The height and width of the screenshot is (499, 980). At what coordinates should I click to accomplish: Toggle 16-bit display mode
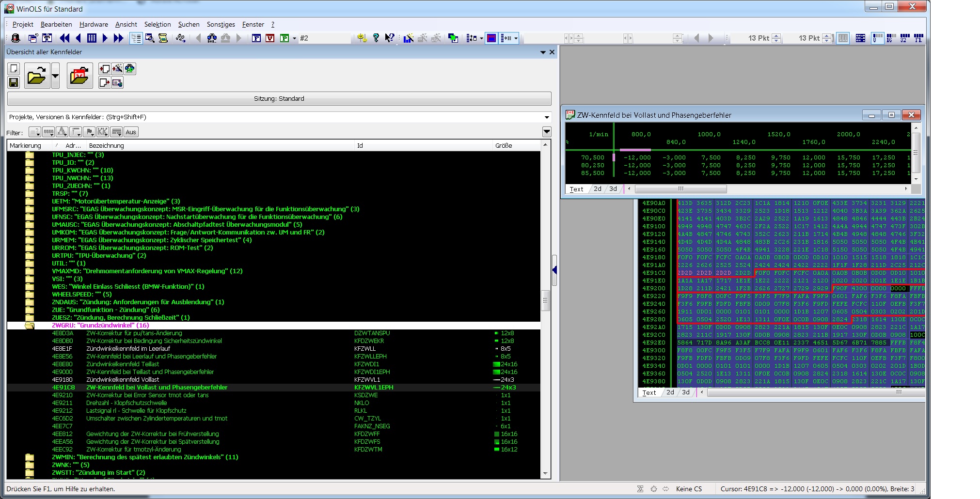pyautogui.click(x=891, y=38)
